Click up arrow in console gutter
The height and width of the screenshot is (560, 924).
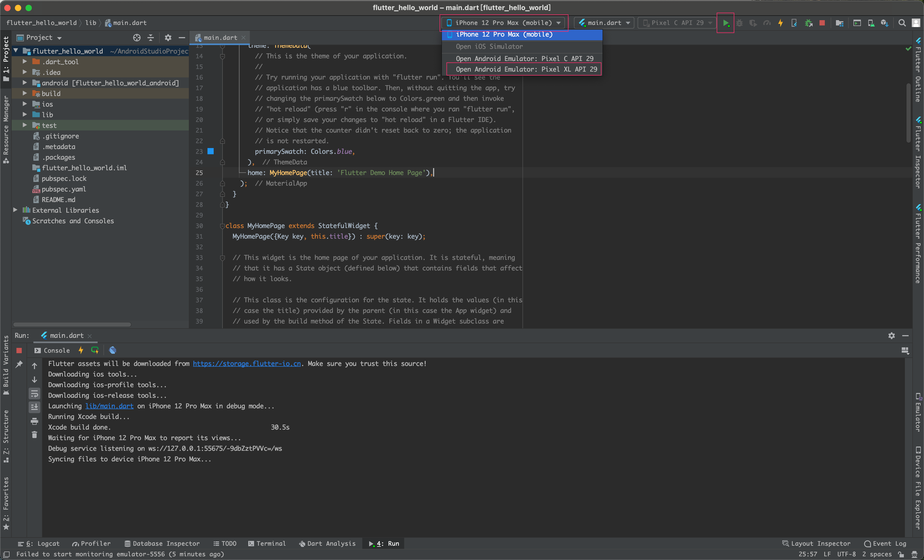tap(34, 366)
